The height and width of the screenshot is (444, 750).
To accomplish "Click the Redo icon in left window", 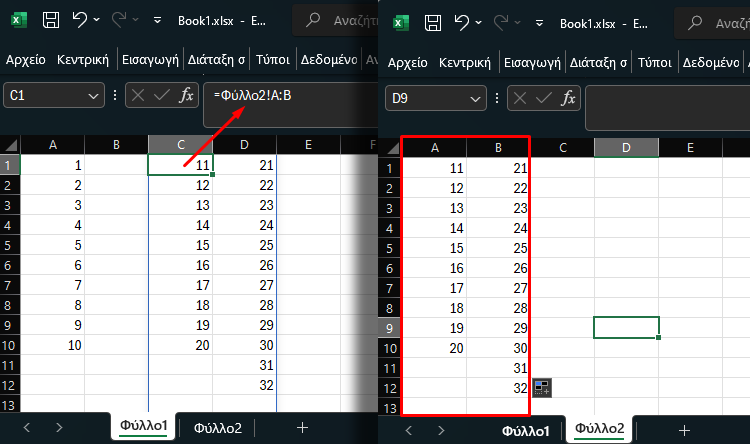I will click(x=119, y=20).
